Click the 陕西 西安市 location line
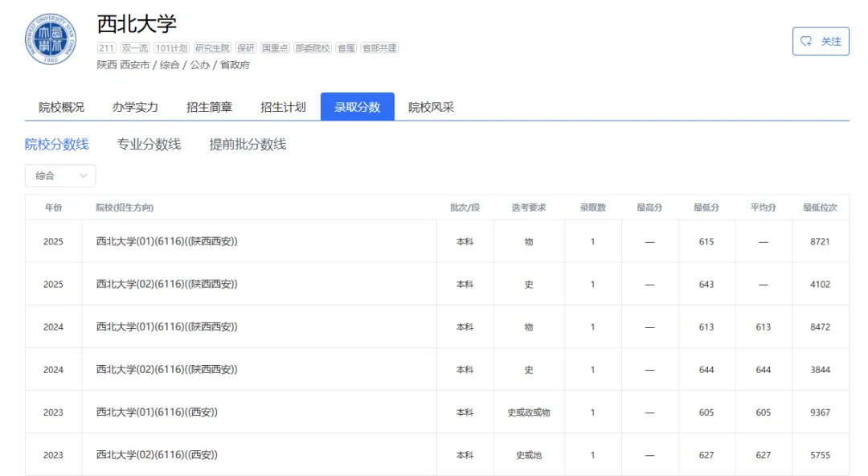This screenshot has height=476, width=868. click(174, 65)
